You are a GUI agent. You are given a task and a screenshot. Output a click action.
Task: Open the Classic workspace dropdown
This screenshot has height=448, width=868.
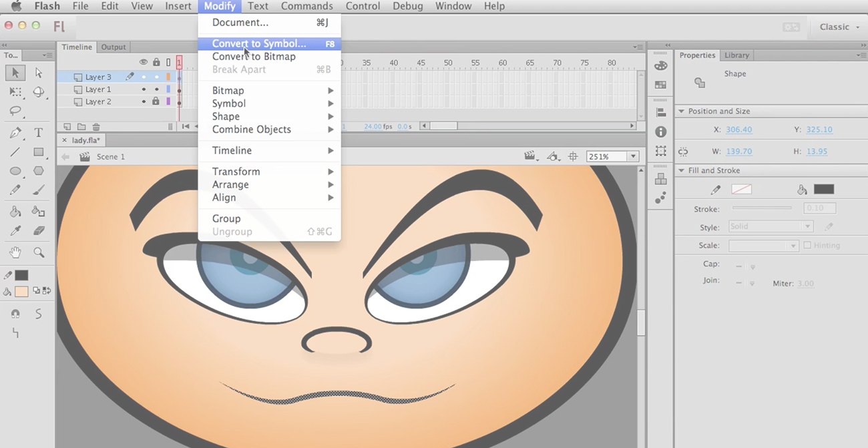(x=839, y=27)
